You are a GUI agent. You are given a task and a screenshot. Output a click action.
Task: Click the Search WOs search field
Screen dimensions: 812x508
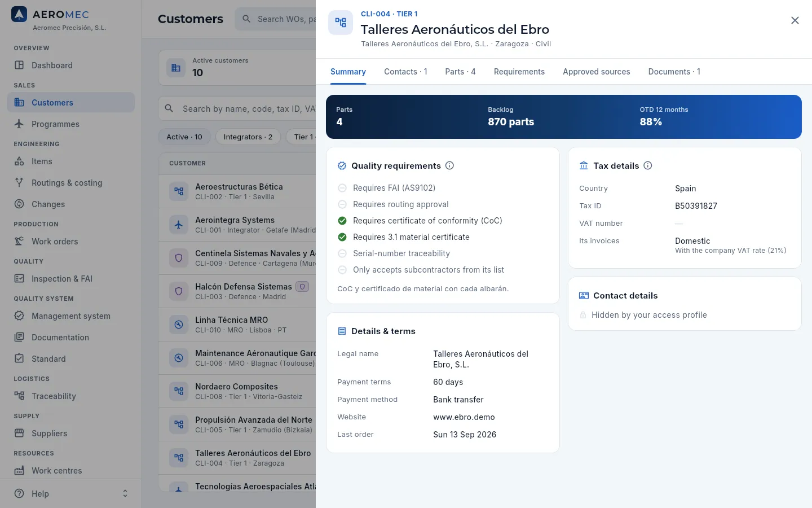click(276, 19)
